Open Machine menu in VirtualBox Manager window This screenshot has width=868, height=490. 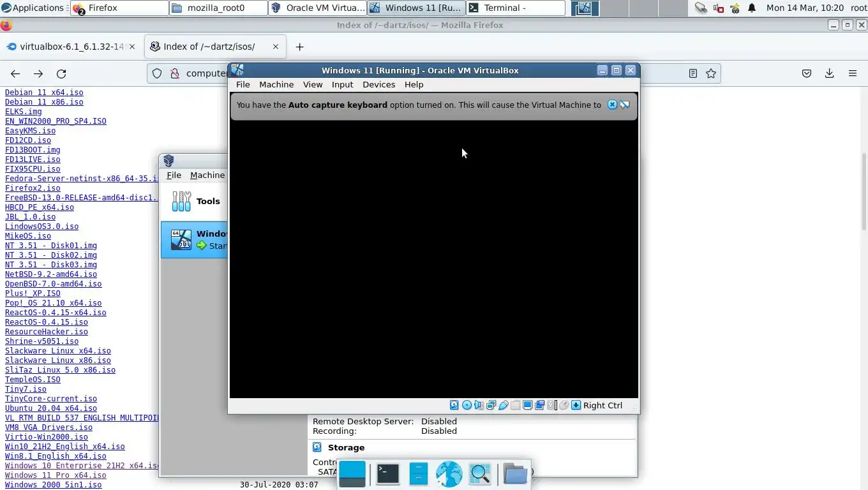point(207,175)
